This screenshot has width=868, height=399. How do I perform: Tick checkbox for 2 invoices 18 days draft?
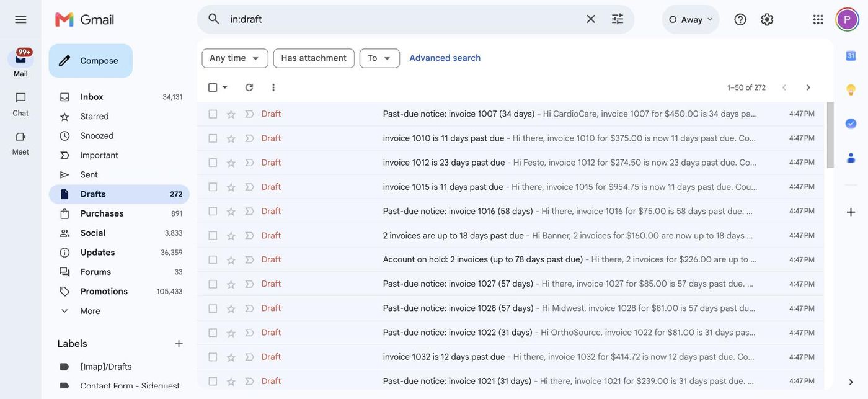(213, 236)
